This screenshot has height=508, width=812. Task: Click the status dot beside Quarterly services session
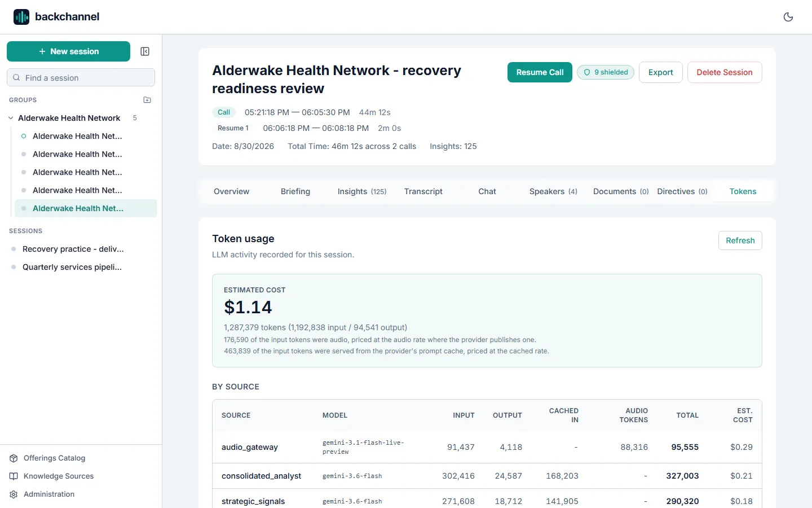tap(14, 267)
